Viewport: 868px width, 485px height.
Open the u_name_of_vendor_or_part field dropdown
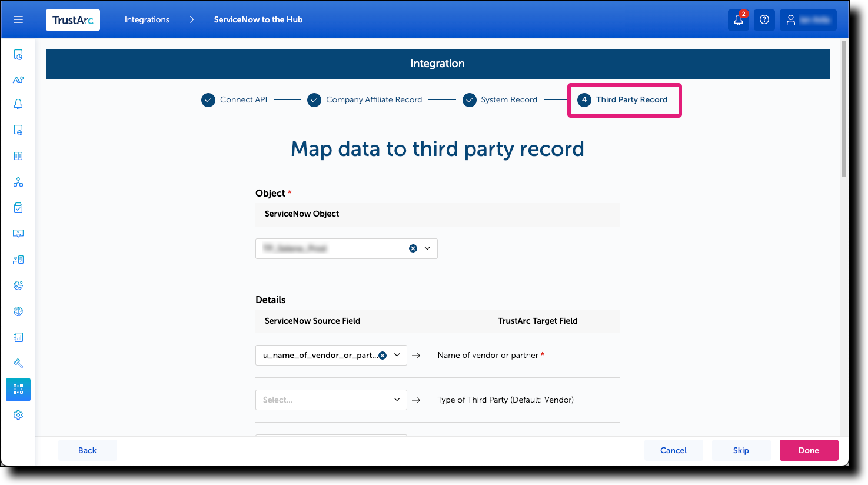coord(397,355)
